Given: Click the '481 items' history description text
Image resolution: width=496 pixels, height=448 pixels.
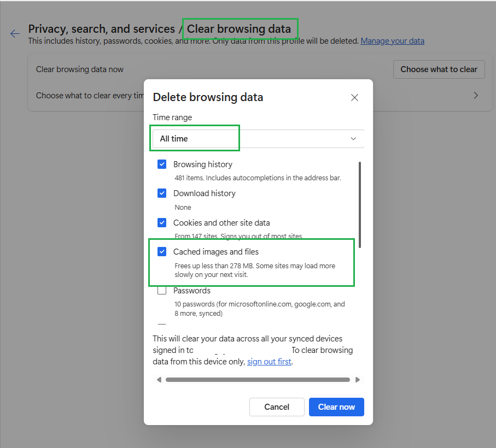Looking at the screenshot, I should click(x=258, y=178).
